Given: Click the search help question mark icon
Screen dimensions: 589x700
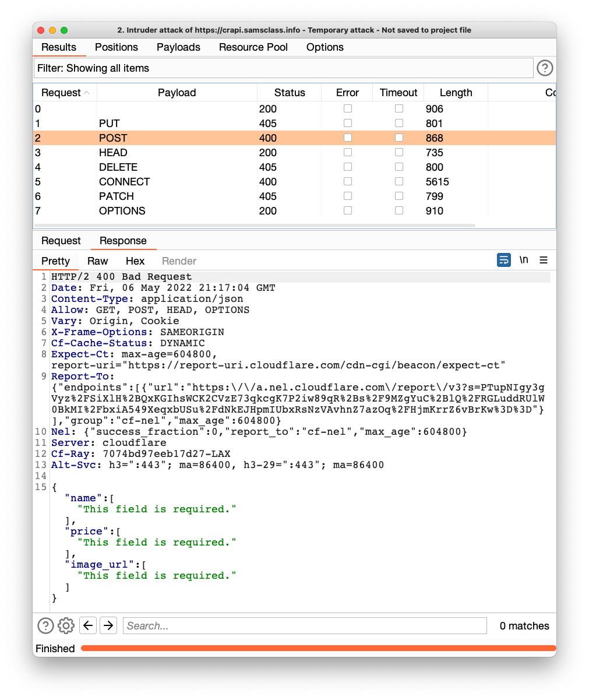Looking at the screenshot, I should [45, 626].
